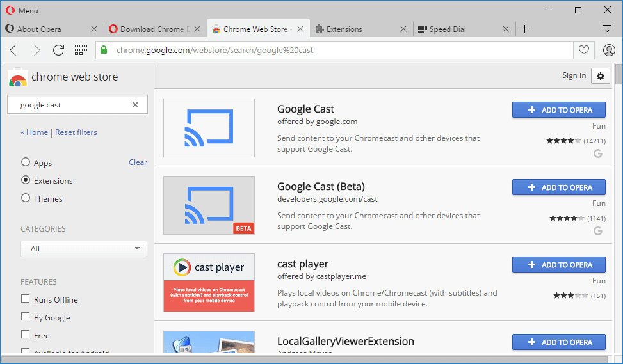
Task: Select the Extensions radio button
Action: [x=26, y=180]
